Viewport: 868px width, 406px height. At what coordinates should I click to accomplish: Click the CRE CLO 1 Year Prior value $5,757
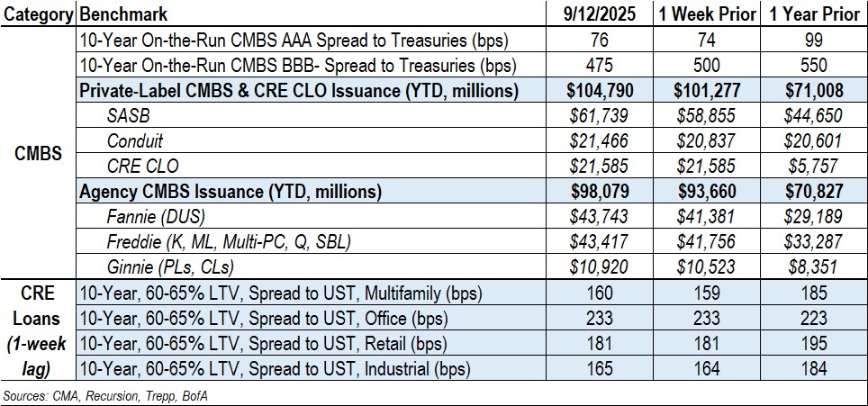click(x=813, y=167)
